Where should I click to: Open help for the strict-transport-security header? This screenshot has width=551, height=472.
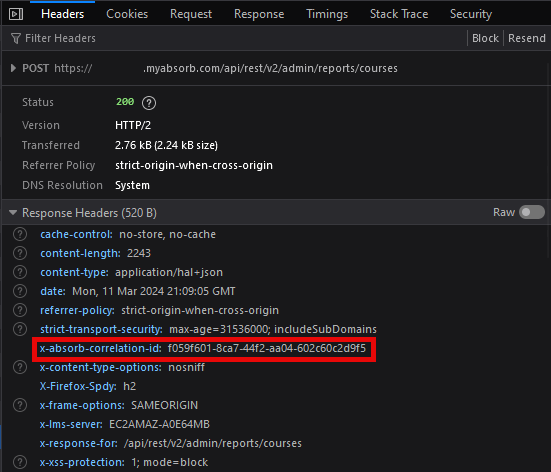[x=20, y=329]
